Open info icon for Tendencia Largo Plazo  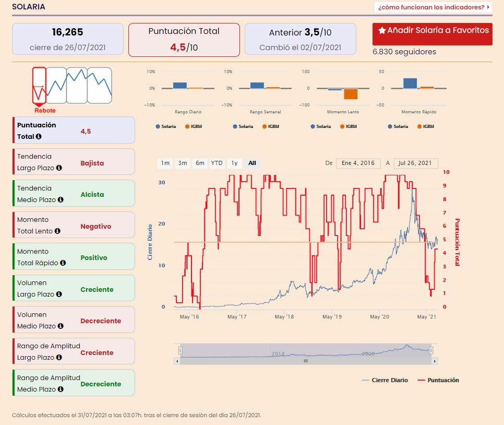59,168
